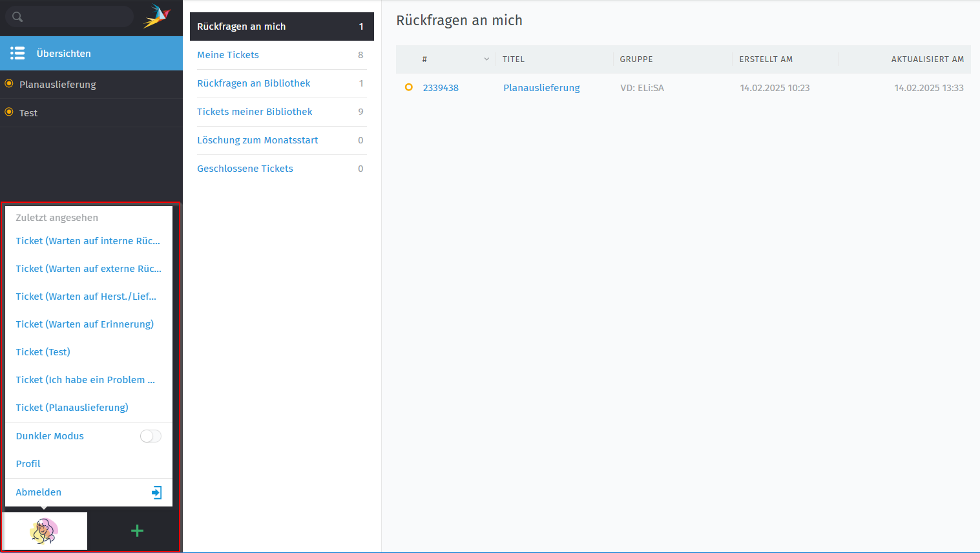
Task: Click the green plus new-ticket icon
Action: 137,531
